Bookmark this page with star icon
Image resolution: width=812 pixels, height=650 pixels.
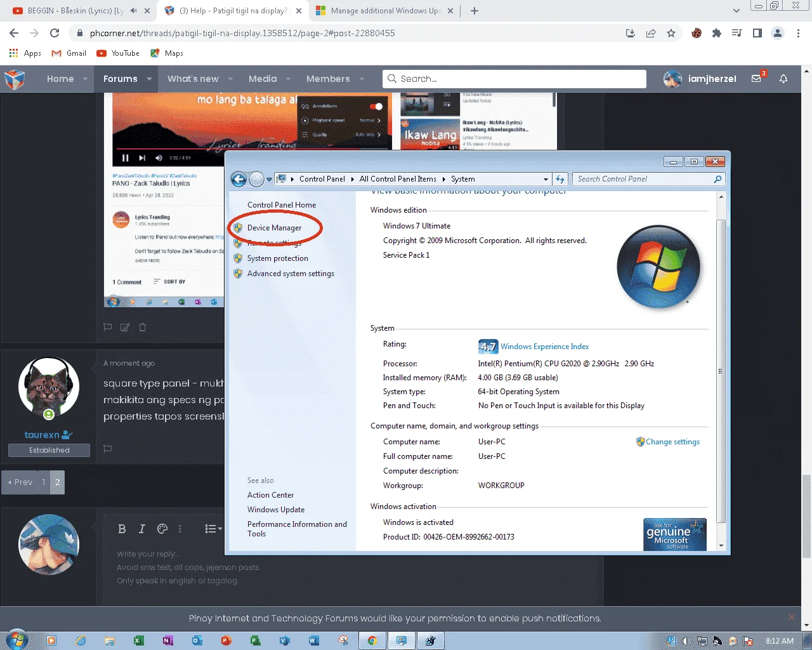(x=671, y=33)
